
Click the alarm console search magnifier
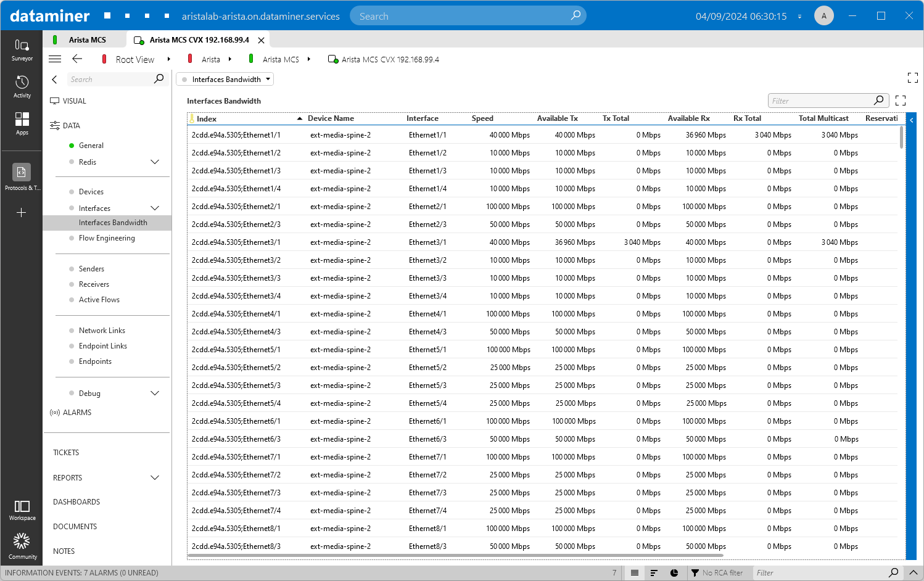893,573
